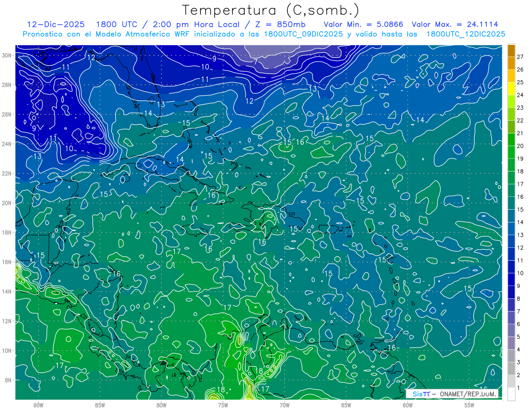The height and width of the screenshot is (411, 532).
Task: Click the color scale value 20
Action: point(520,146)
